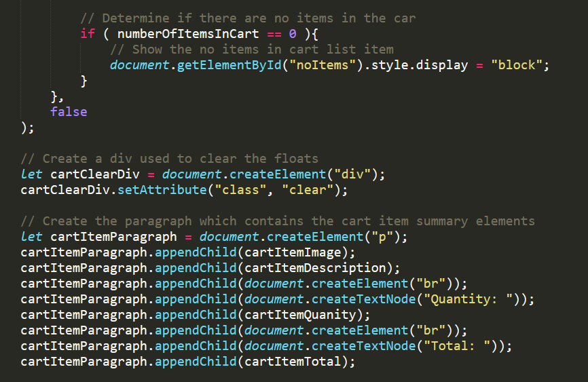Image resolution: width=588 pixels, height=382 pixels.
Task: Click the string "class"
Action: (x=240, y=190)
